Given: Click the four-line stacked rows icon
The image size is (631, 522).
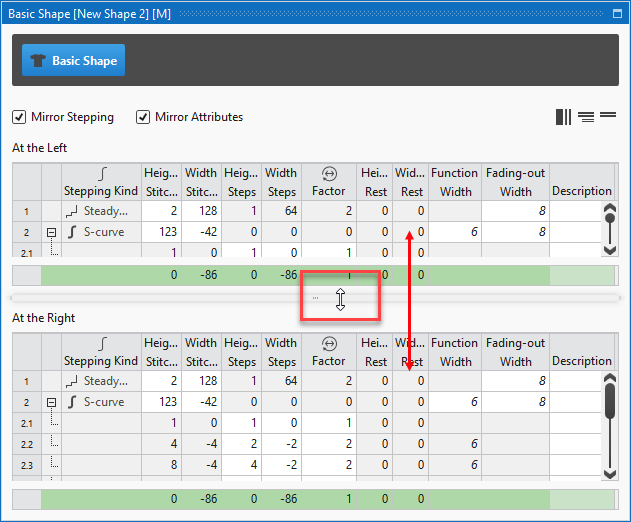Looking at the screenshot, I should [x=586, y=117].
